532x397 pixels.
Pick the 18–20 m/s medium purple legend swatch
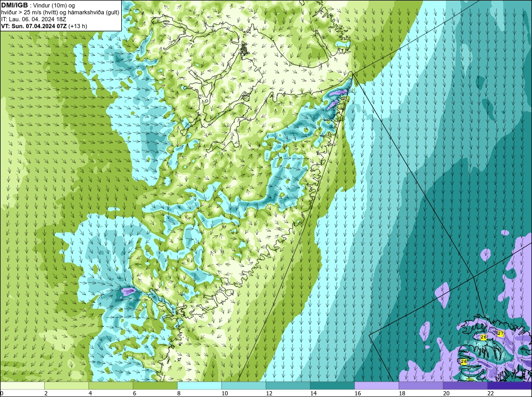click(421, 385)
